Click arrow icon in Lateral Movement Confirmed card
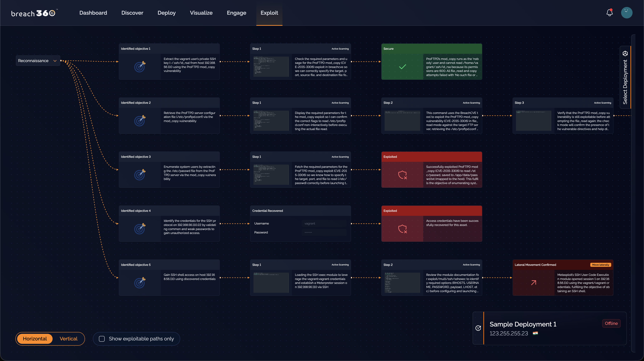The width and height of the screenshot is (644, 361). (x=533, y=282)
